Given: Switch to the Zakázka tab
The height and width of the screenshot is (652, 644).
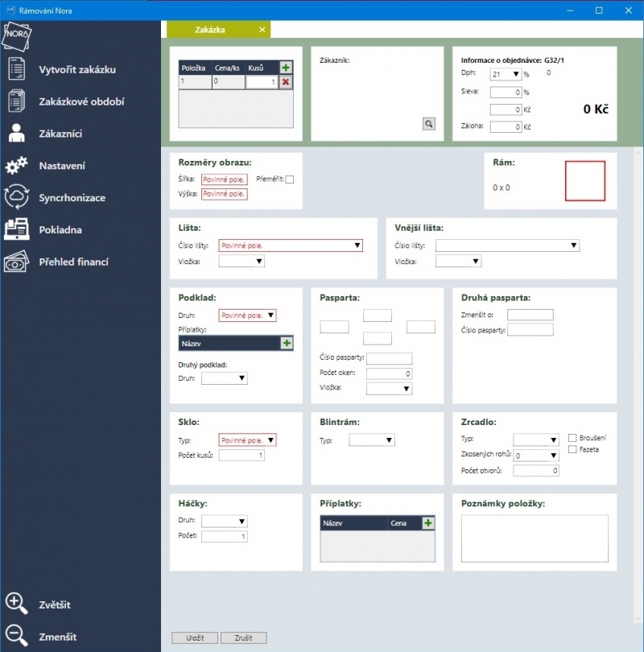Looking at the screenshot, I should coord(210,30).
